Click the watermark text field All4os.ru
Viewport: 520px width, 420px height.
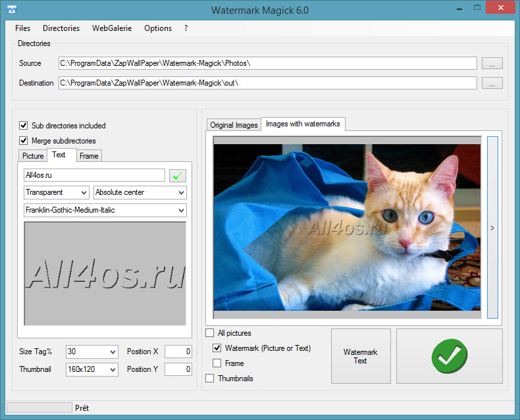[x=94, y=175]
